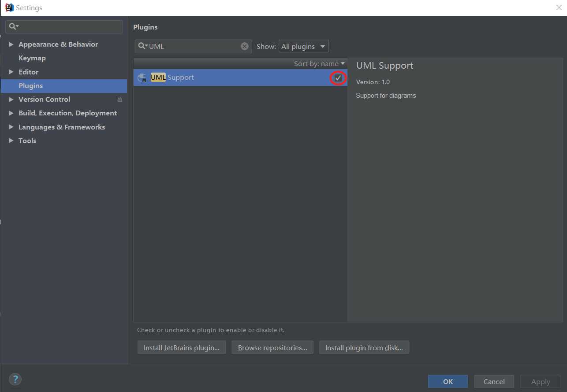Click Install plugin from disk button

pyautogui.click(x=364, y=348)
